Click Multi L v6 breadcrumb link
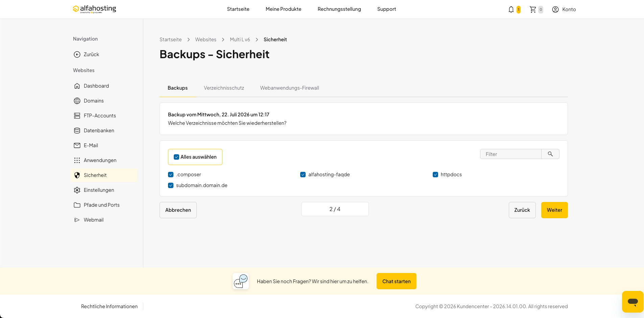The width and height of the screenshot is (644, 318). click(240, 40)
